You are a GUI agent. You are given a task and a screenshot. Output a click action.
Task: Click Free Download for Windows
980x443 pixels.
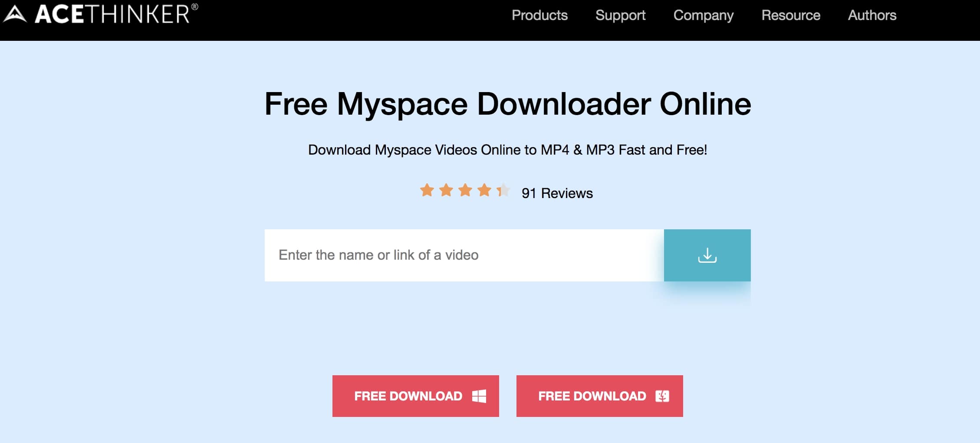(416, 396)
